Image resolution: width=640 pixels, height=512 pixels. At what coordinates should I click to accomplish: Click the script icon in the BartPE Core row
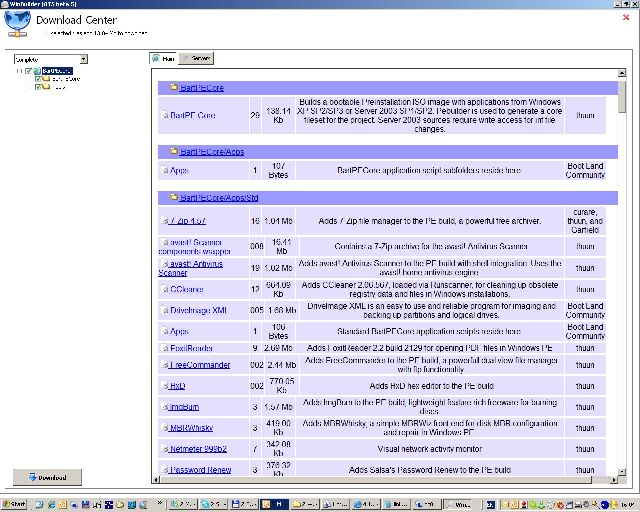click(165, 115)
